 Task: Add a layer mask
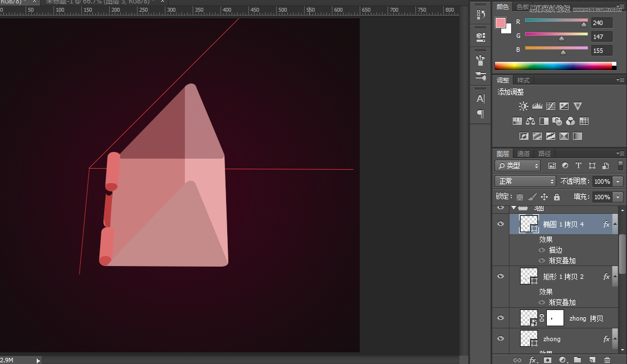pos(547,360)
